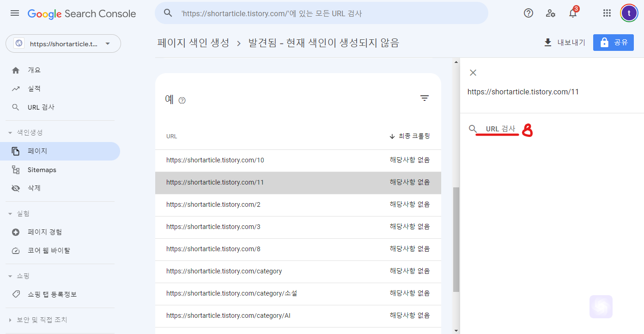Expand the 보안 및 직접 조치 section
This screenshot has height=334, width=644.
pyautogui.click(x=10, y=320)
